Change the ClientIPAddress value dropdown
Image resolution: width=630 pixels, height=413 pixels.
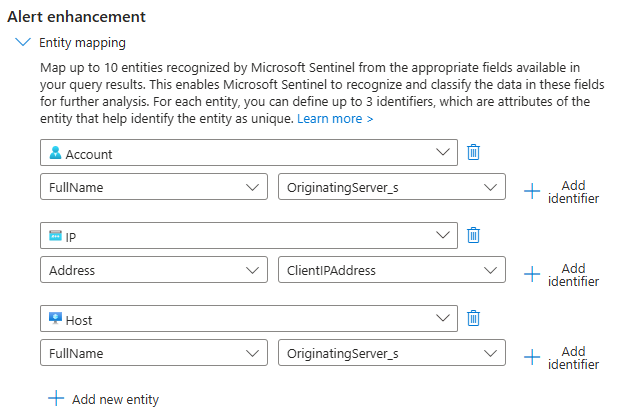point(392,270)
